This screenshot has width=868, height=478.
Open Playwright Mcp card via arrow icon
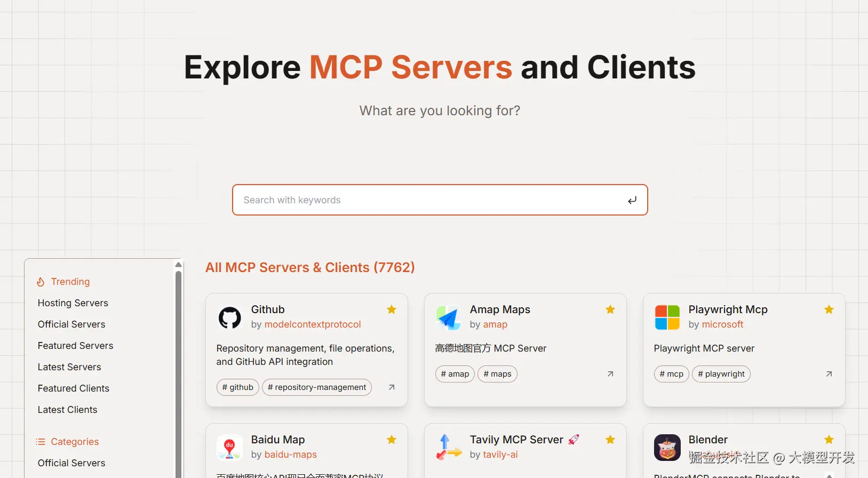[829, 374]
